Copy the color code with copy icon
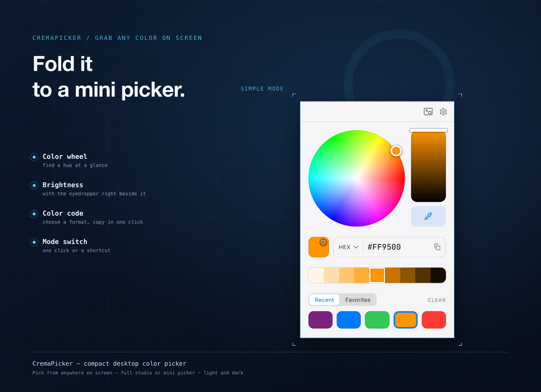Image resolution: width=541 pixels, height=392 pixels. (x=437, y=247)
